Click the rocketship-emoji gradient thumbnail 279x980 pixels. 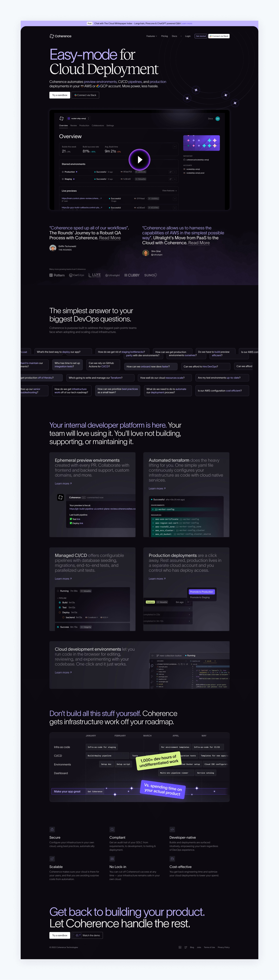click(x=202, y=143)
